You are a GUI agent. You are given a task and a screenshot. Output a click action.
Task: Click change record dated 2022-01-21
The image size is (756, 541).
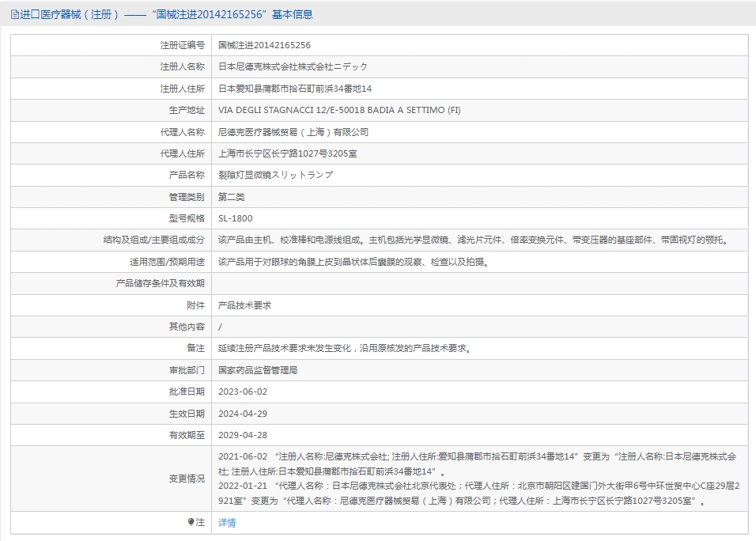coord(478,494)
